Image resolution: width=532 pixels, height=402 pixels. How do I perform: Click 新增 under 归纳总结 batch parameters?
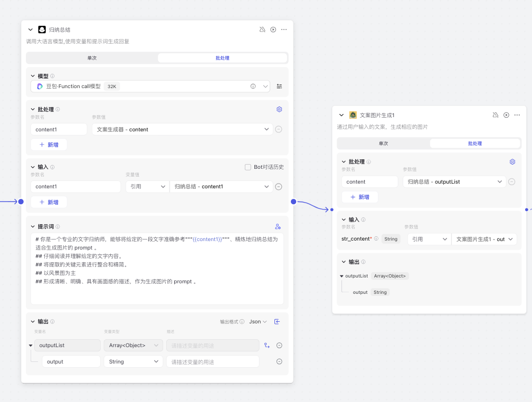point(49,145)
